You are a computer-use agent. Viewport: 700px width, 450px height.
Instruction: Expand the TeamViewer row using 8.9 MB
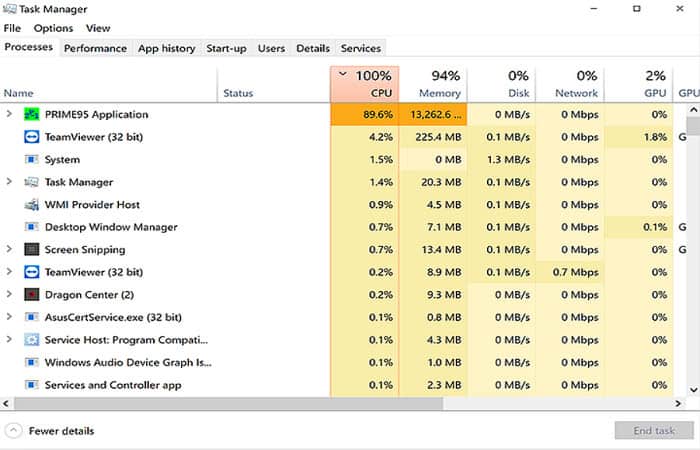(9, 272)
